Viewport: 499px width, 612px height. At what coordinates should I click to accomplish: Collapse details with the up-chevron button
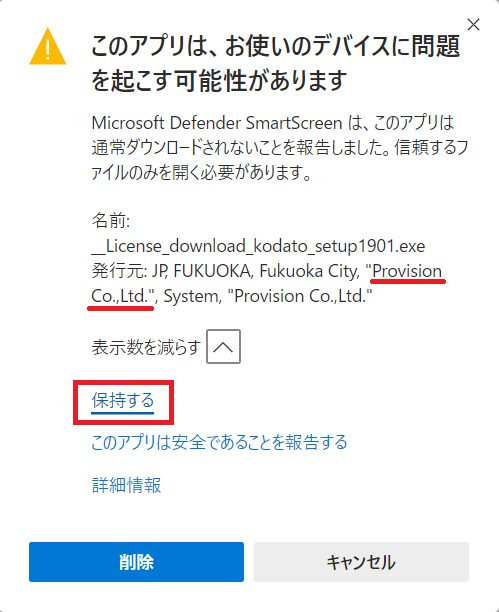click(x=223, y=347)
